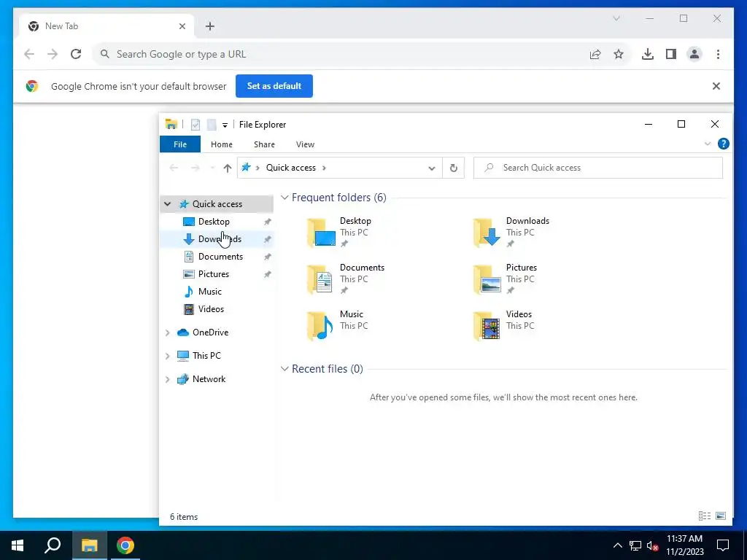
Task: Expand the OneDrive tree node
Action: (167, 332)
